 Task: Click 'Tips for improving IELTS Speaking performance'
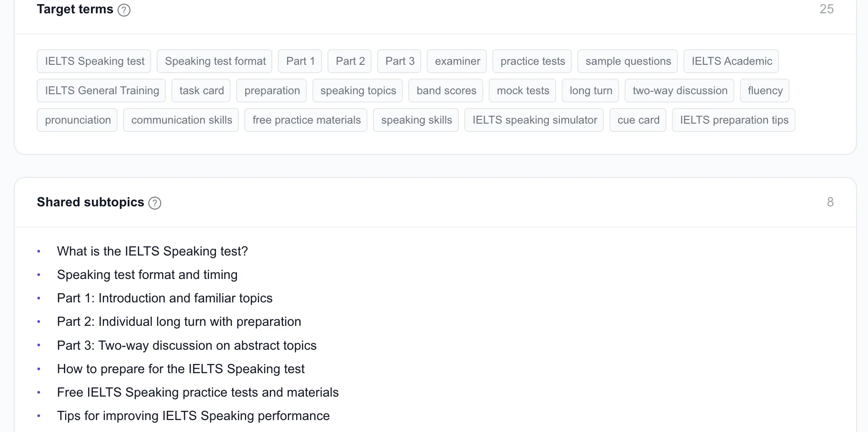193,416
